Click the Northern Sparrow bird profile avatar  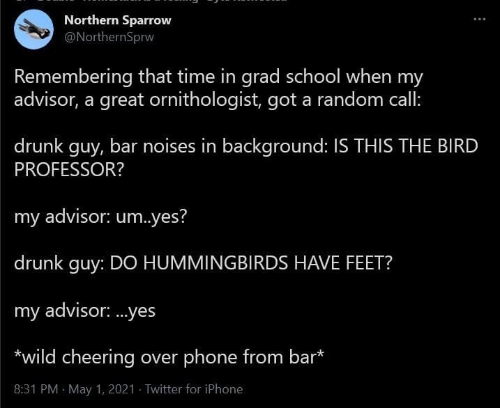pos(34,30)
